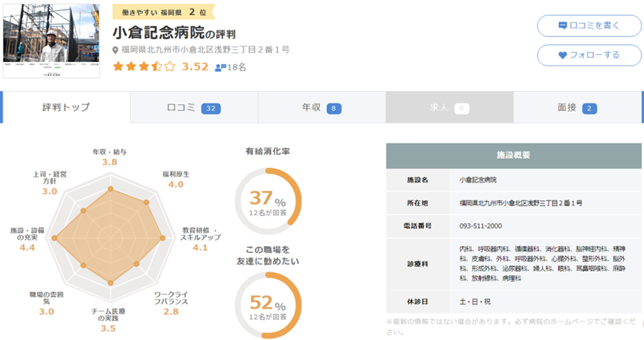Click the 口コミを書く button
644x340 pixels.
(589, 26)
